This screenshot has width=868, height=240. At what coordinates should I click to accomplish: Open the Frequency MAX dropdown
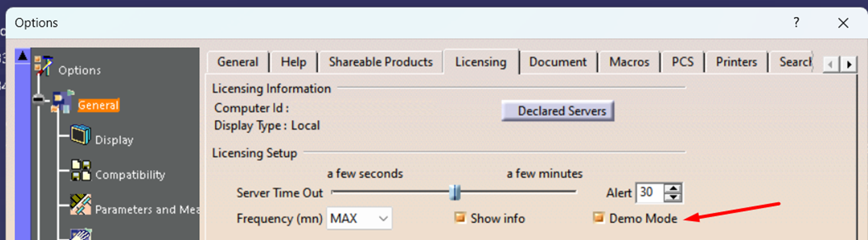(359, 218)
